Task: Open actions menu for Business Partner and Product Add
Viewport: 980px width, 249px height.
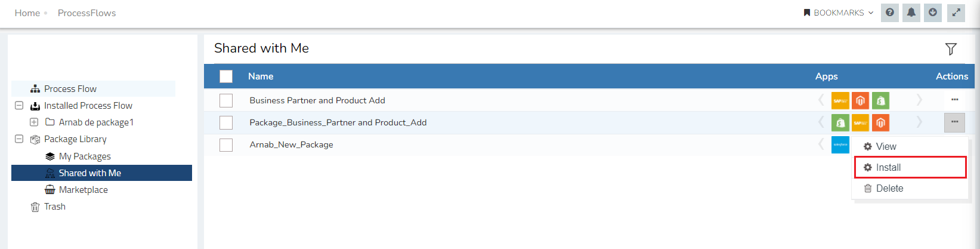Action: 954,100
